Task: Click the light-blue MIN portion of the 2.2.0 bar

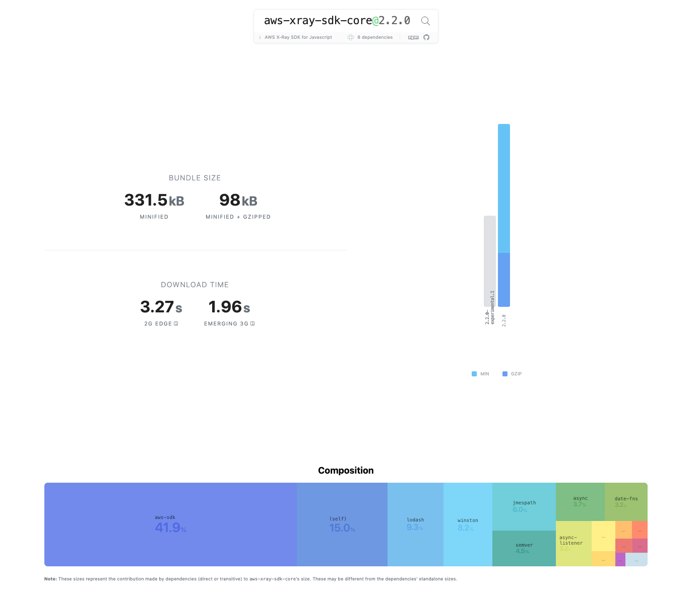Action: pos(504,188)
